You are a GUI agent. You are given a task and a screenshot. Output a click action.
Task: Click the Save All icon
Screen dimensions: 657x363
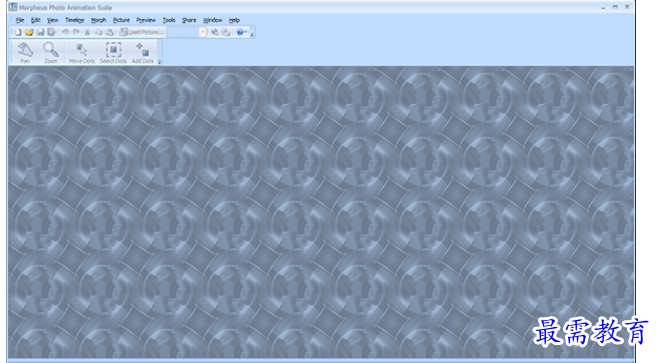(51, 32)
